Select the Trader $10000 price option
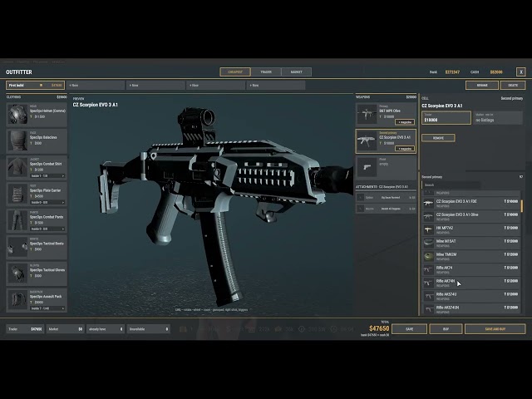Screen dimensions: 532x399 pos(446,118)
